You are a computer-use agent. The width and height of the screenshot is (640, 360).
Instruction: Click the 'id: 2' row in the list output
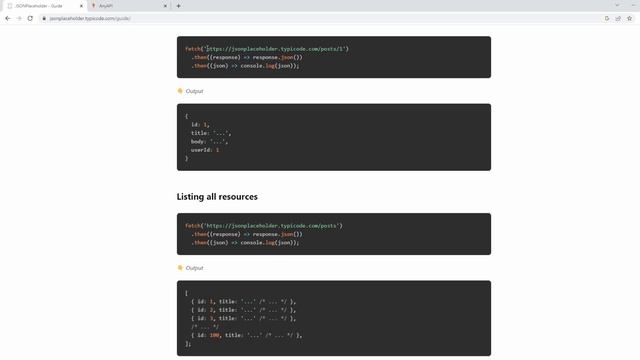[x=243, y=310]
